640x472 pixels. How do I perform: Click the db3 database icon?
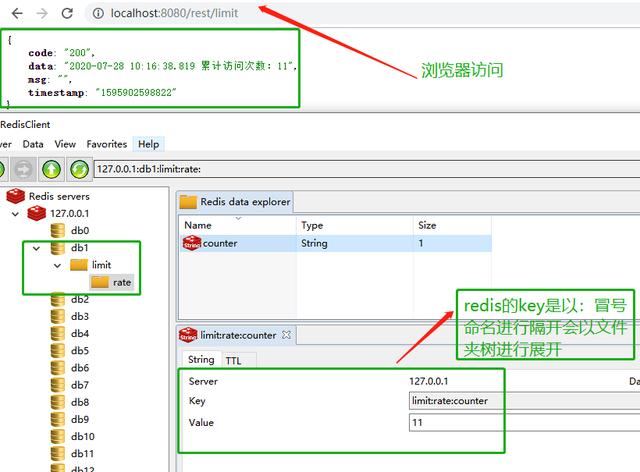pyautogui.click(x=58, y=316)
